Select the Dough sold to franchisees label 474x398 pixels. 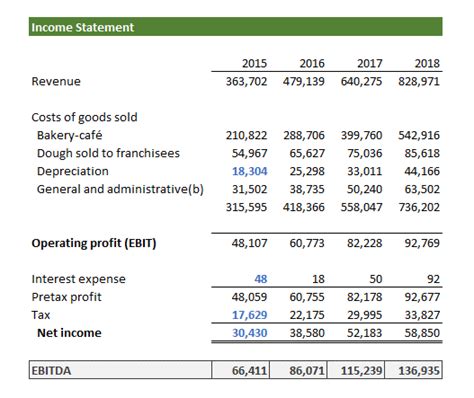[108, 153]
